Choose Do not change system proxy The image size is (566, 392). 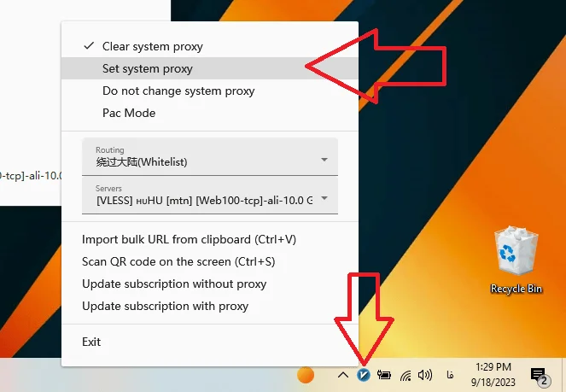pyautogui.click(x=178, y=91)
